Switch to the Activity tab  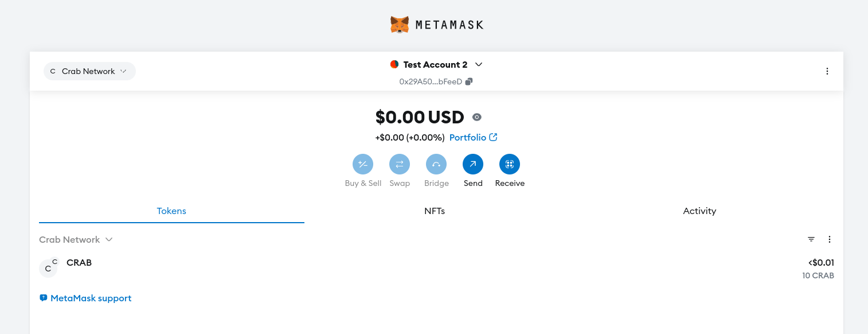coord(699,211)
